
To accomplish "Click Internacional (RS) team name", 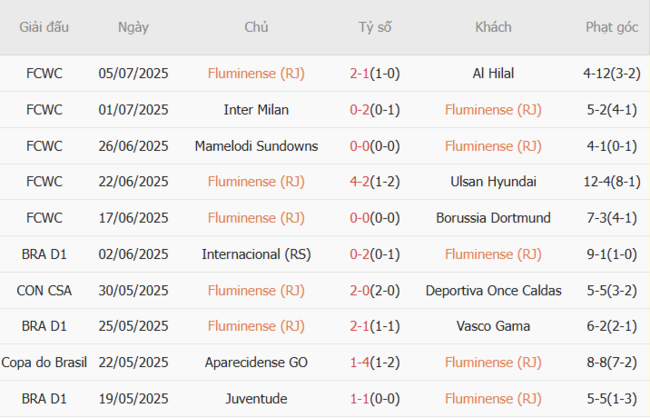I will 256,254.
